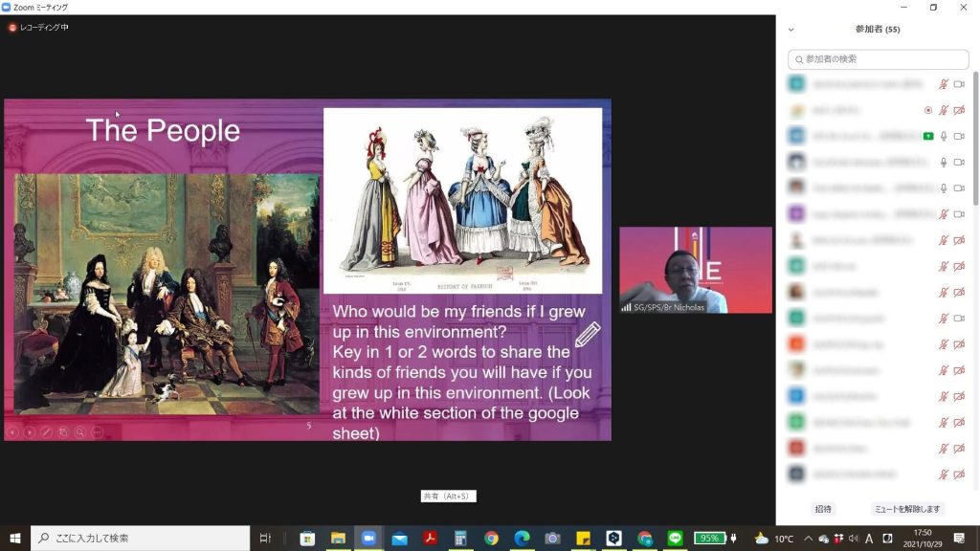Screen dimensions: 980x551
Task: Go to previous slide in slideshow controls
Action: click(x=12, y=431)
